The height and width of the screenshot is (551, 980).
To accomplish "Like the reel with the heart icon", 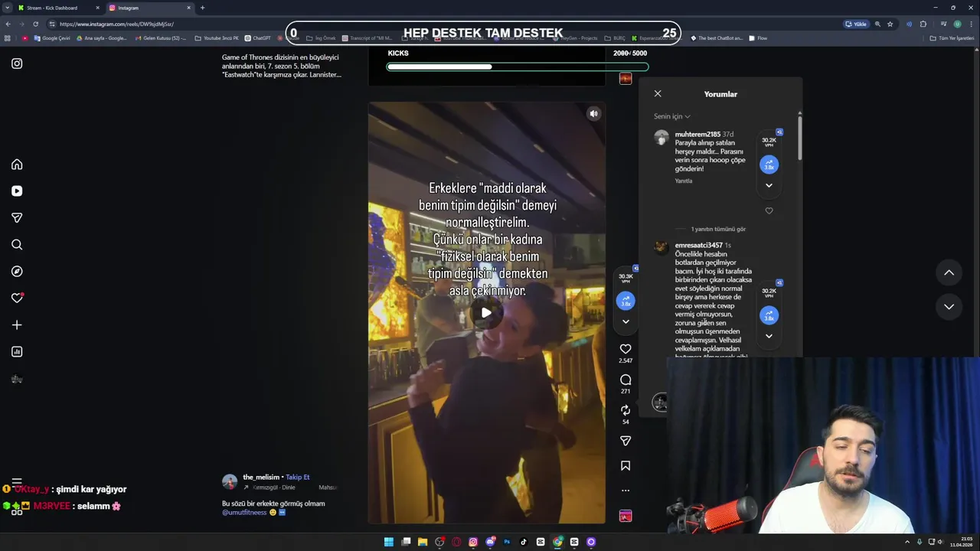I will pyautogui.click(x=626, y=349).
